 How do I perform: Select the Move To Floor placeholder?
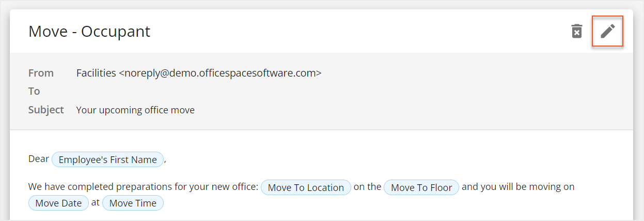tap(421, 187)
